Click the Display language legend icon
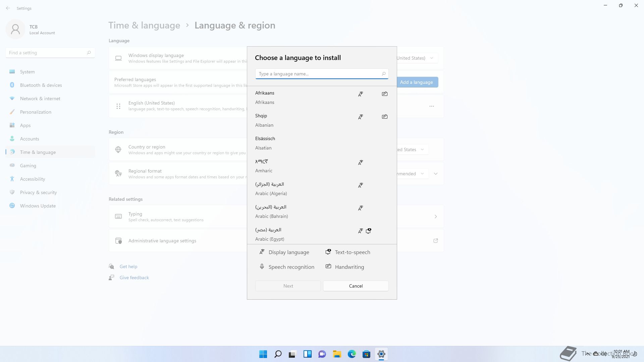 [x=262, y=252]
